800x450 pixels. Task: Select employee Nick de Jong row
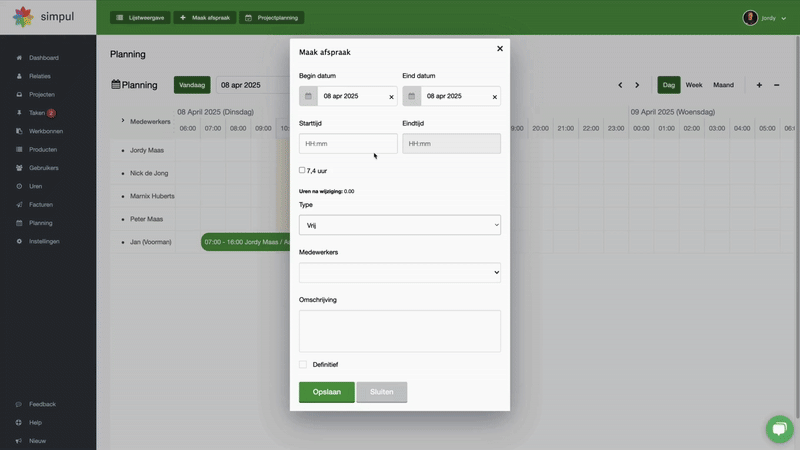[149, 173]
